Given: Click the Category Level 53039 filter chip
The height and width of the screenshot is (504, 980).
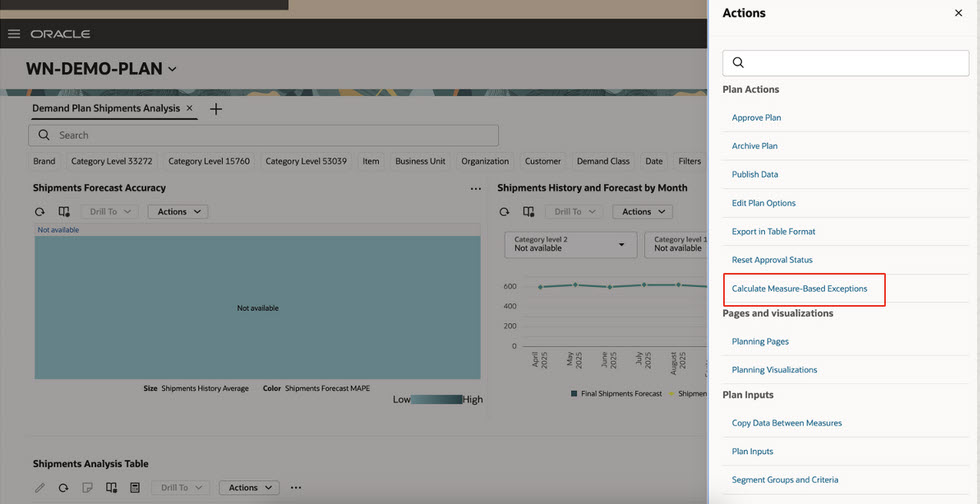Looking at the screenshot, I should (x=306, y=161).
